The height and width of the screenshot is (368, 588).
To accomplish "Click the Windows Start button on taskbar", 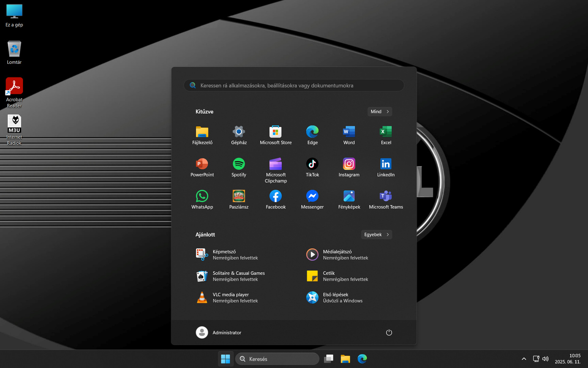I will pos(225,359).
